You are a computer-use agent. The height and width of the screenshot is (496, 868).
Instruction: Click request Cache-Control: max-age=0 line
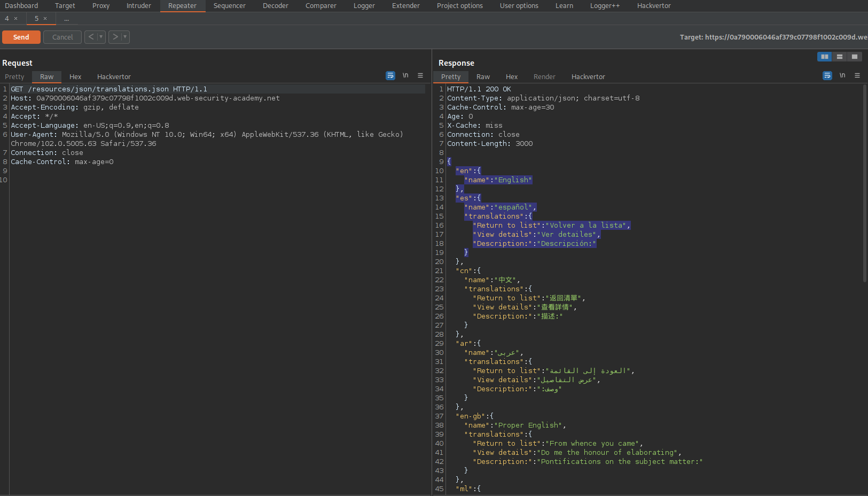click(62, 162)
